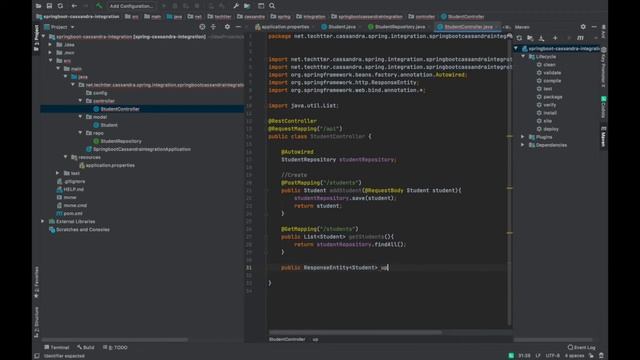
Task: Click the green Build hammer icon
Action: (99, 6)
